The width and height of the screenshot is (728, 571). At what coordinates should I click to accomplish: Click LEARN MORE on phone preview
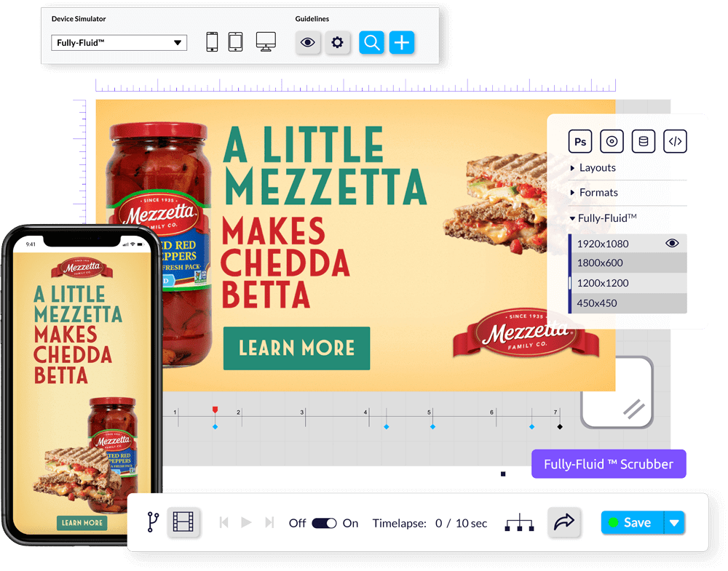tap(82, 523)
